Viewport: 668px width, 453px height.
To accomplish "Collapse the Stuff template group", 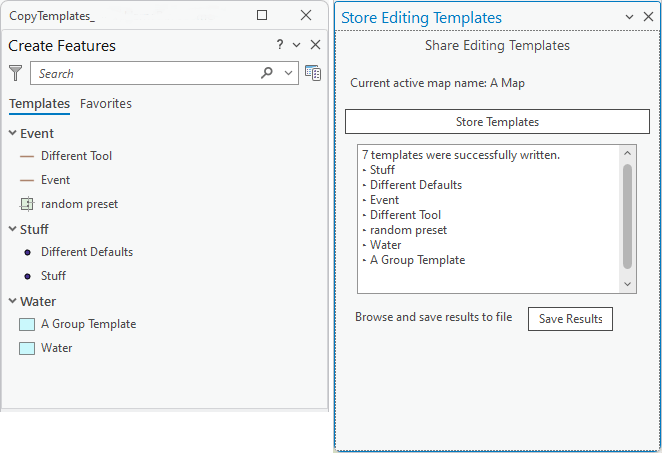I will (12, 229).
